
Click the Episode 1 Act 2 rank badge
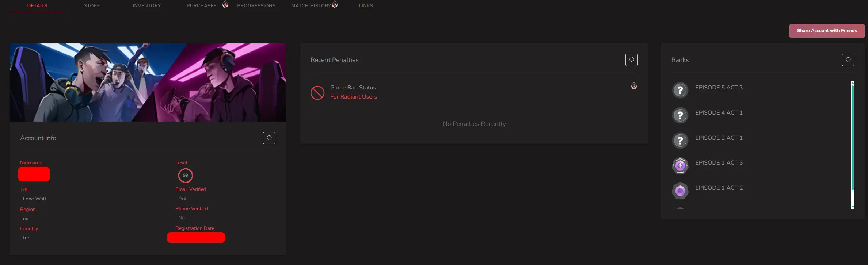click(x=680, y=191)
